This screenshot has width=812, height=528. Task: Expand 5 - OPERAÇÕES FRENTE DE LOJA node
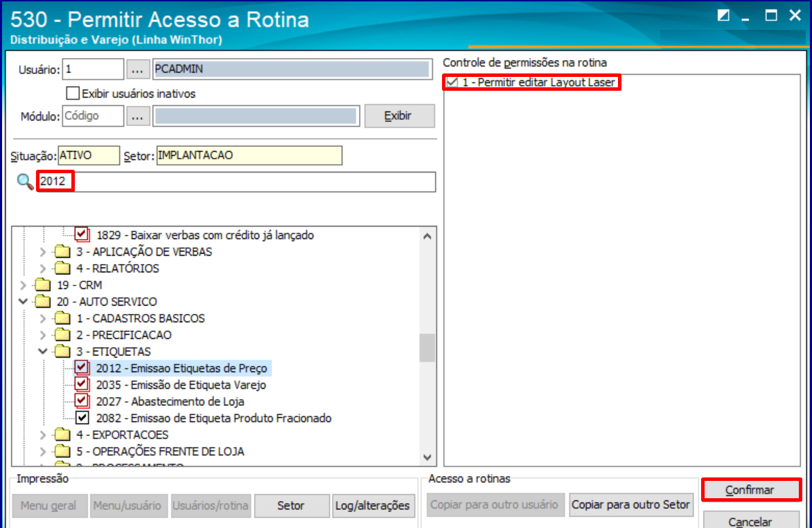43,451
